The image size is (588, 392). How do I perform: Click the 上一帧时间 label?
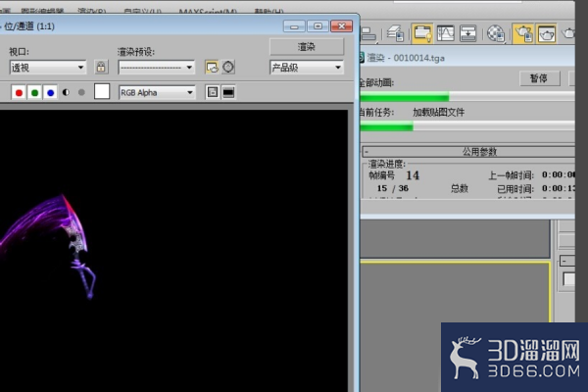511,175
